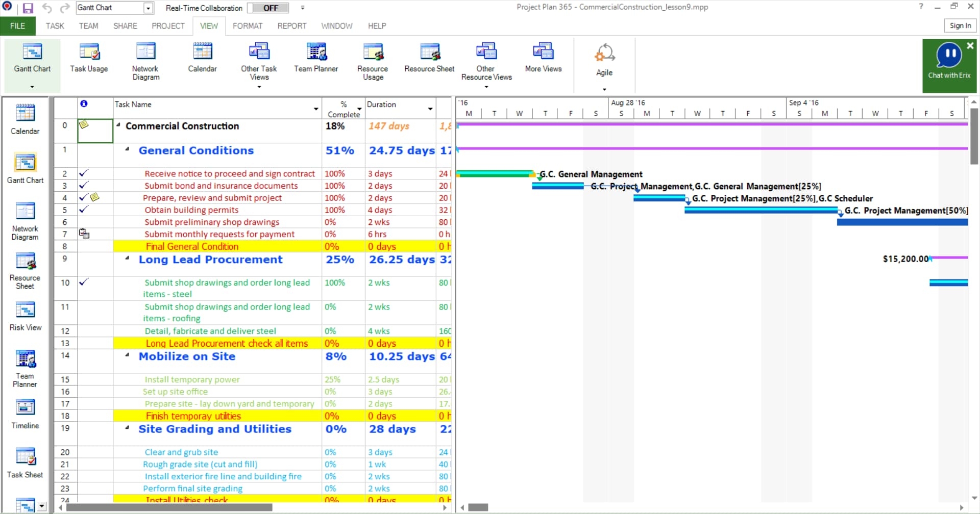Select Risk View in left sidebar
This screenshot has height=514, width=980.
coord(25,316)
